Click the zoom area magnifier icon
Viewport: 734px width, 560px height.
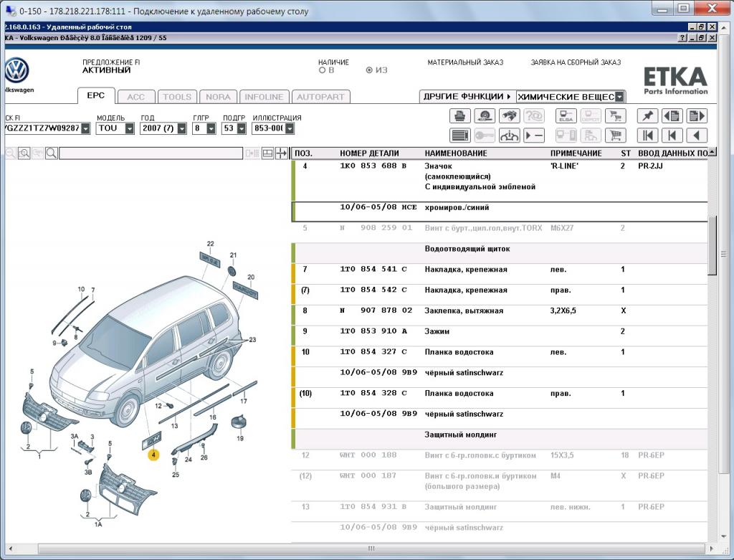(24, 153)
